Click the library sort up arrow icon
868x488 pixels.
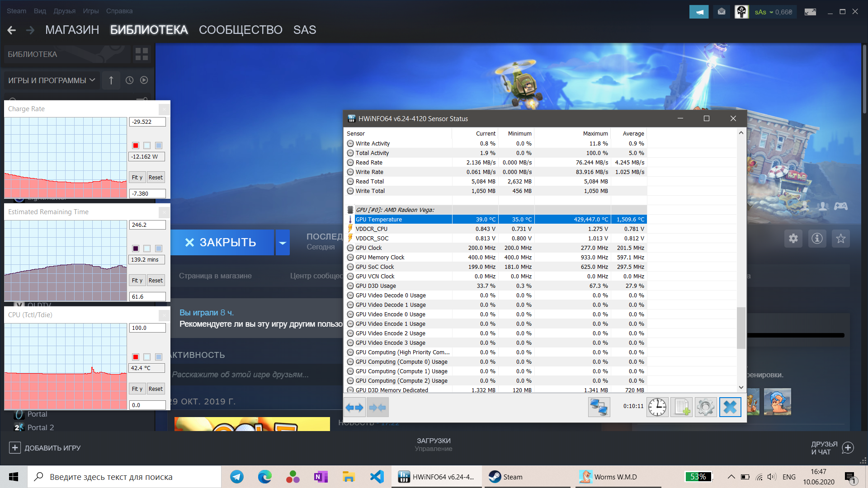pyautogui.click(x=111, y=80)
